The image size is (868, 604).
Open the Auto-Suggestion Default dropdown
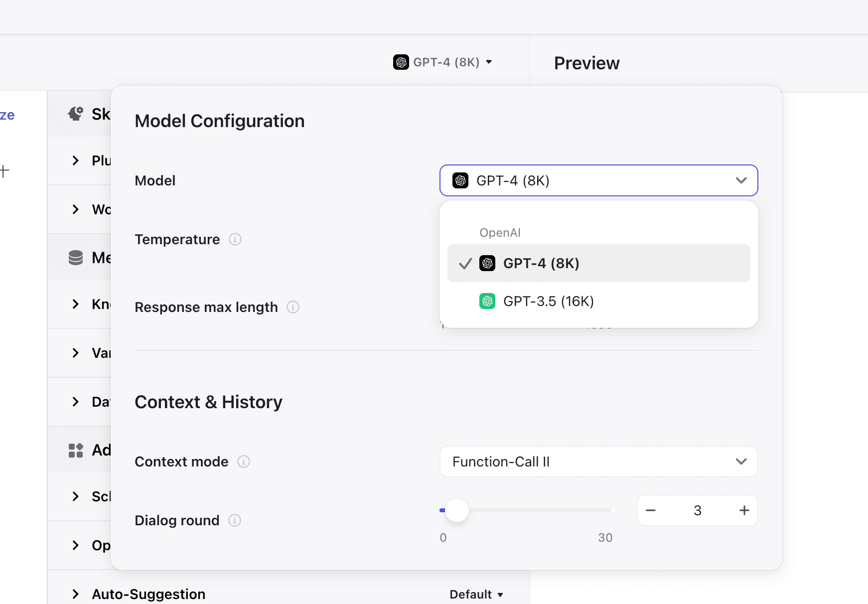(476, 594)
